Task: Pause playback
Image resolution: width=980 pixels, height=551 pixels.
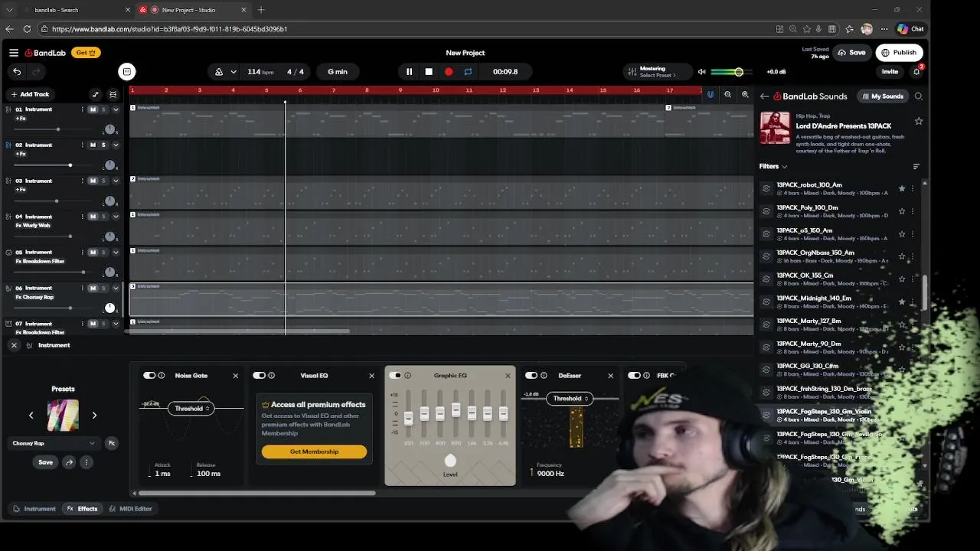Action: tap(409, 72)
